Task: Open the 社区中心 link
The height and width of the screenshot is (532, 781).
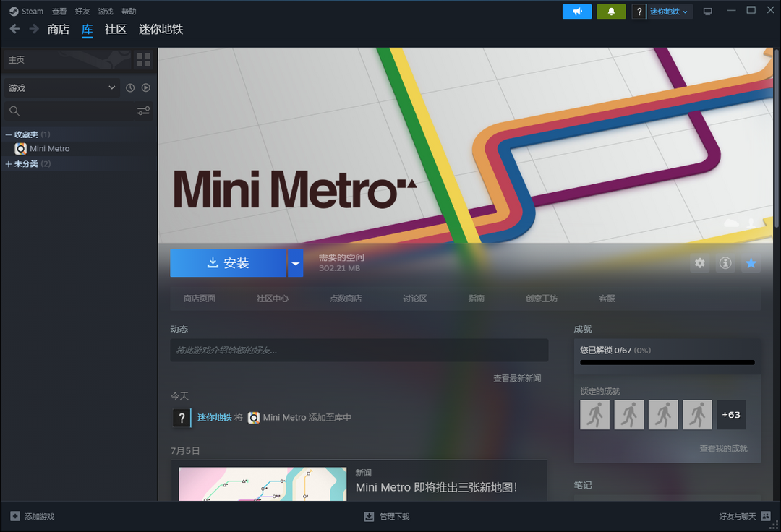Action: coord(273,299)
